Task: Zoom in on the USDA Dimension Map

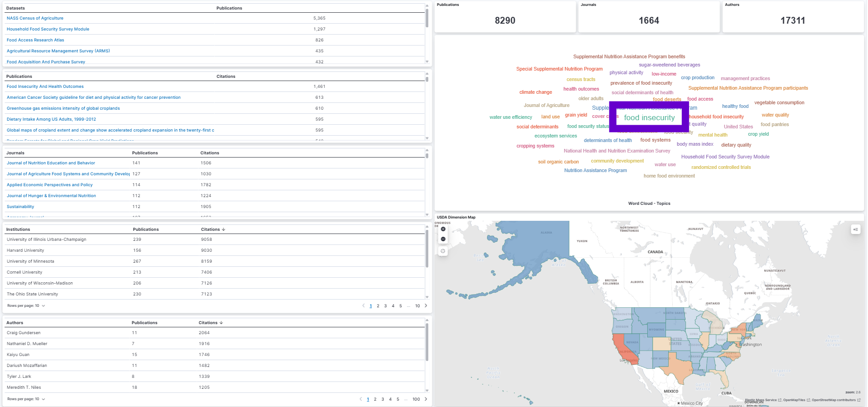Action: click(x=443, y=229)
